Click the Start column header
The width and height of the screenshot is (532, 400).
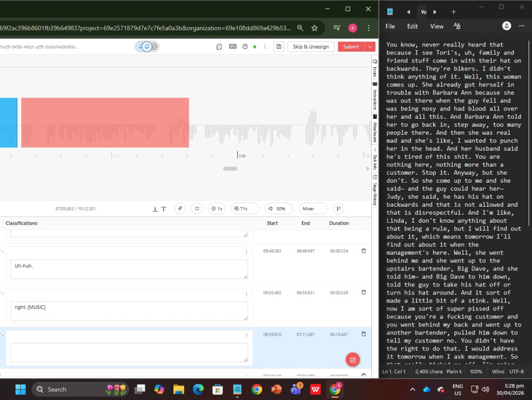pos(272,223)
